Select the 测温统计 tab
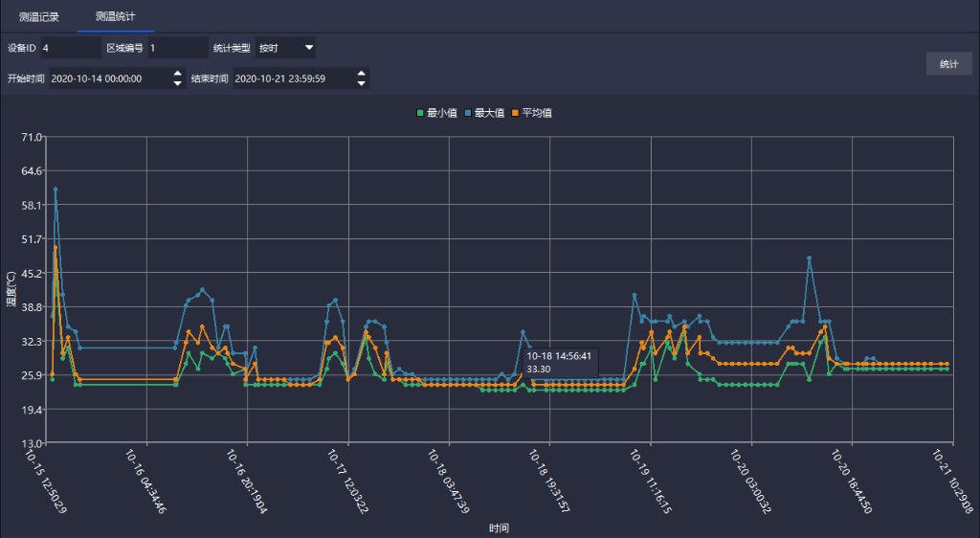Image resolution: width=980 pixels, height=538 pixels. click(x=115, y=16)
